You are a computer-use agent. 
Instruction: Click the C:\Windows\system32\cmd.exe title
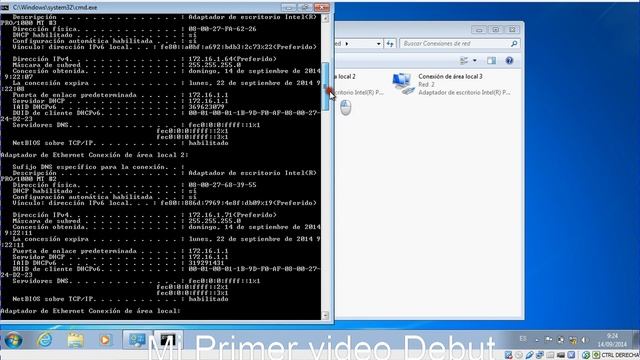pyautogui.click(x=55, y=7)
